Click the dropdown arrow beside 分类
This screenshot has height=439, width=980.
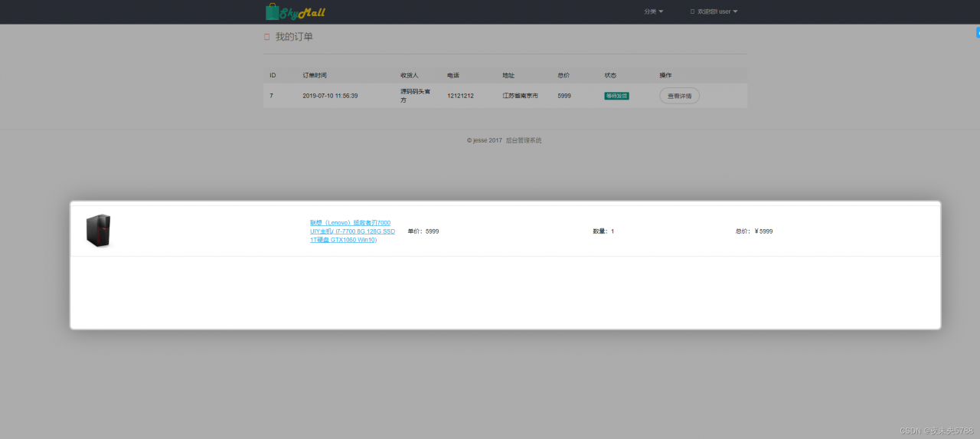(x=661, y=11)
